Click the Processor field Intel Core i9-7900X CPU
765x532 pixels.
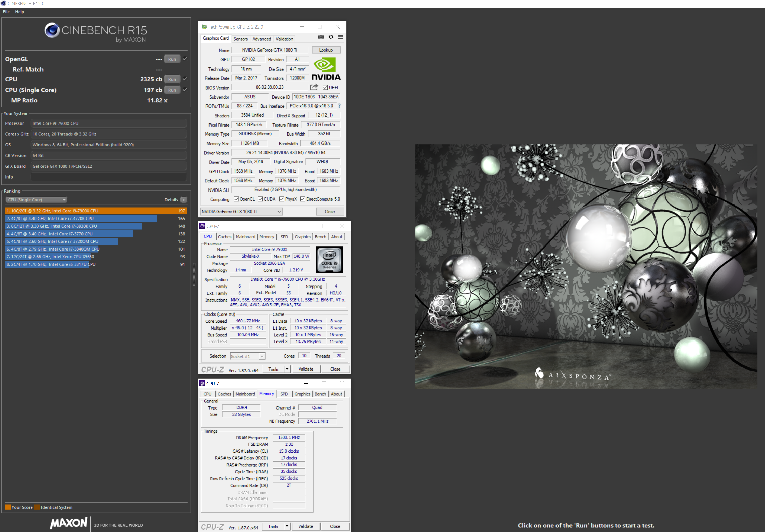(x=109, y=123)
